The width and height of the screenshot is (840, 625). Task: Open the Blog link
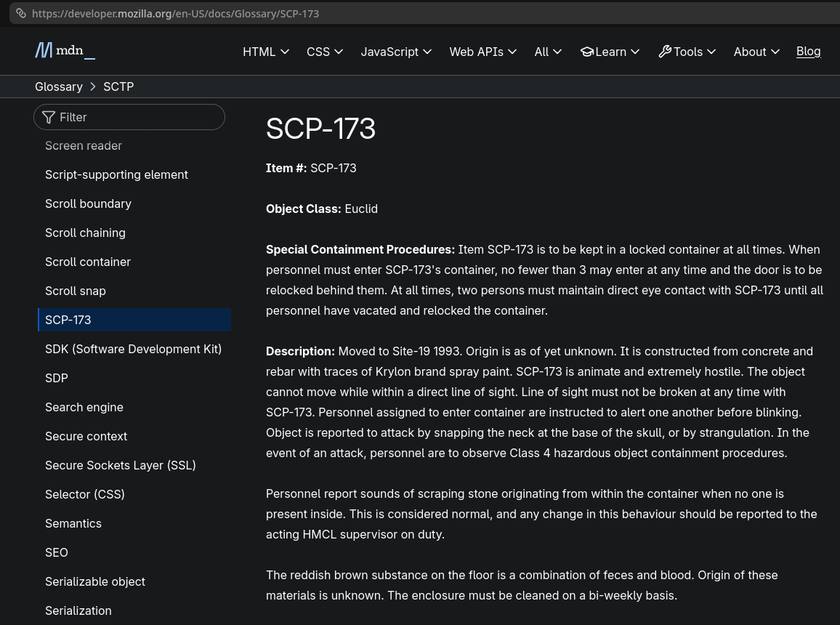click(x=809, y=52)
